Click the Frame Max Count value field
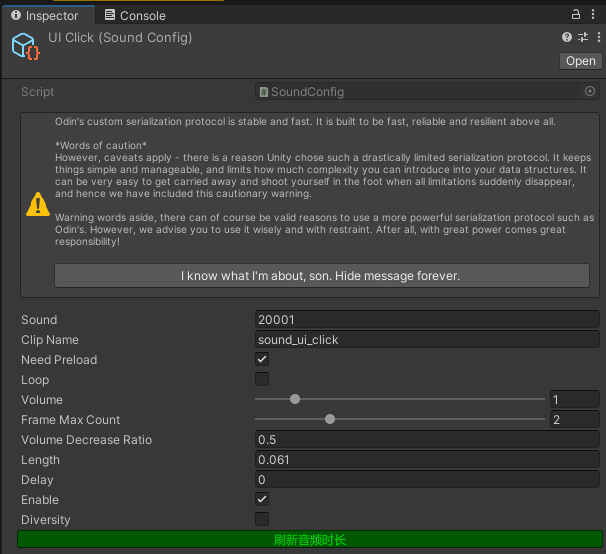This screenshot has width=606, height=554. [x=575, y=419]
